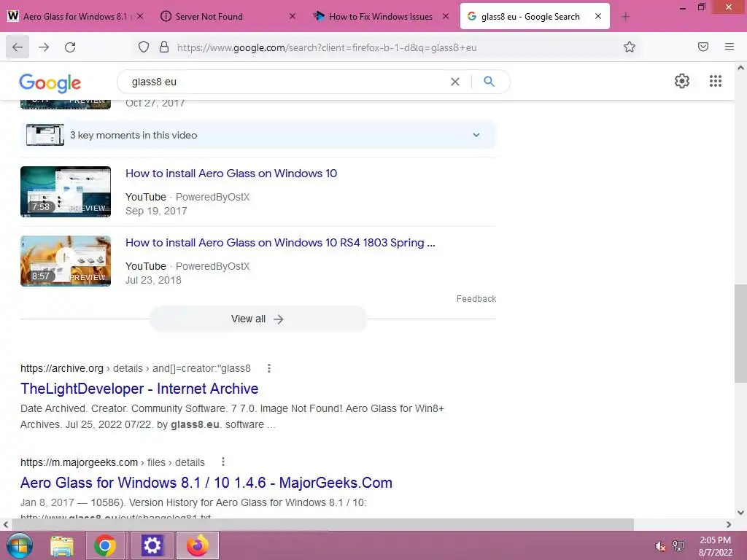Click the key moments video thumbnail
Image resolution: width=747 pixels, height=560 pixels.
click(45, 135)
